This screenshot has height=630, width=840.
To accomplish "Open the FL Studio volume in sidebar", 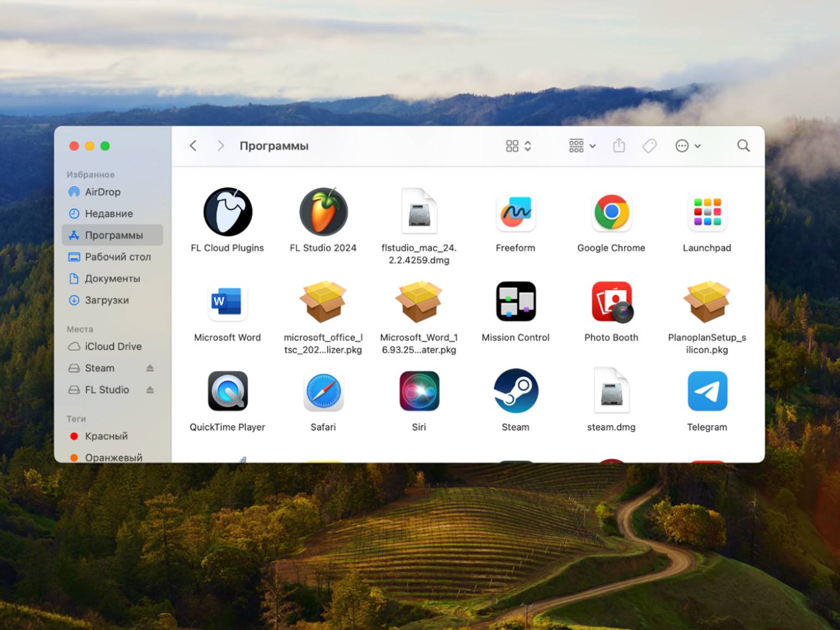I will tap(106, 390).
